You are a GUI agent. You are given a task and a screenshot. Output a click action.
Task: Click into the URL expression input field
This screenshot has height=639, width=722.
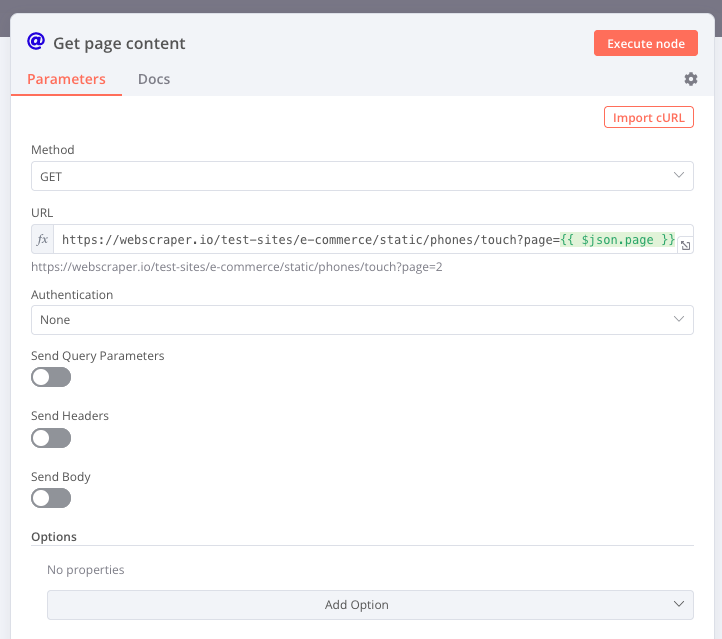point(366,239)
